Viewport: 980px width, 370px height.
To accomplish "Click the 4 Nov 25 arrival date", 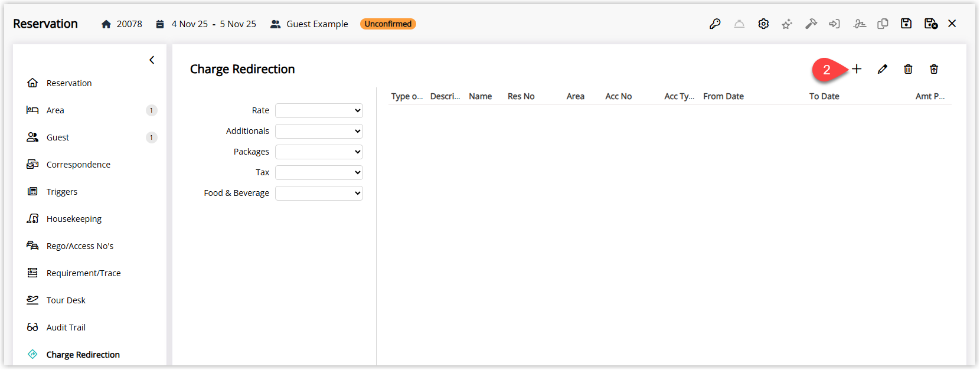I will click(190, 24).
